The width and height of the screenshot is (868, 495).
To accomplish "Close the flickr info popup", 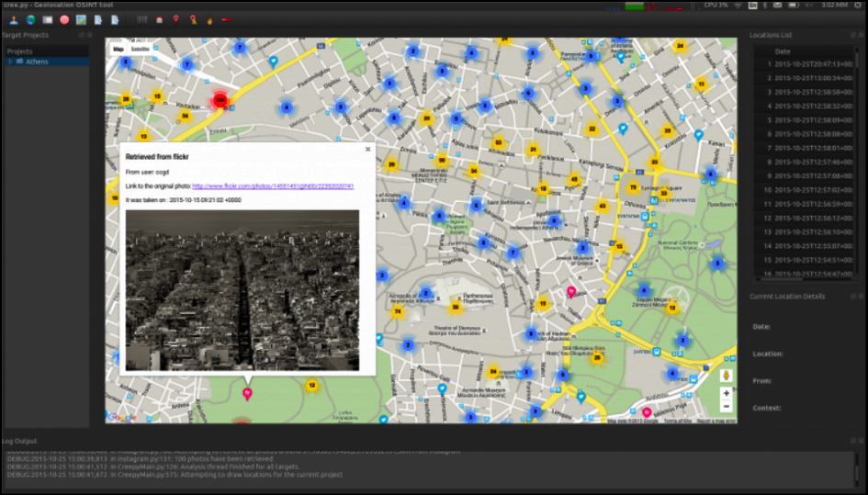I will pos(367,149).
